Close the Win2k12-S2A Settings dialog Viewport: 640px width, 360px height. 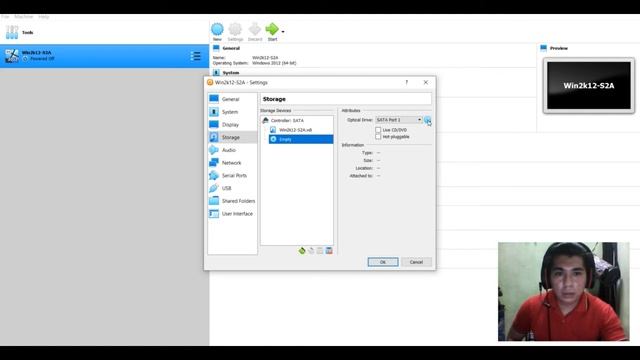click(426, 82)
